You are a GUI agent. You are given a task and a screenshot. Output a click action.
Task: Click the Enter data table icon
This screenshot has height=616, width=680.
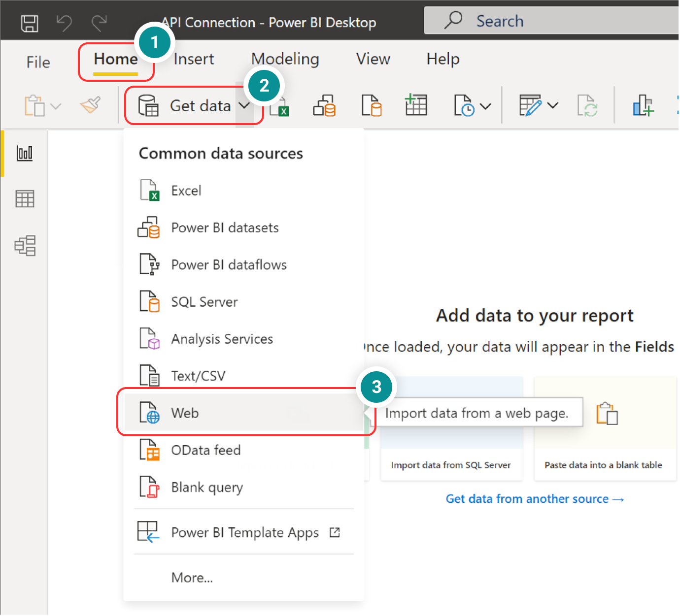[416, 104]
